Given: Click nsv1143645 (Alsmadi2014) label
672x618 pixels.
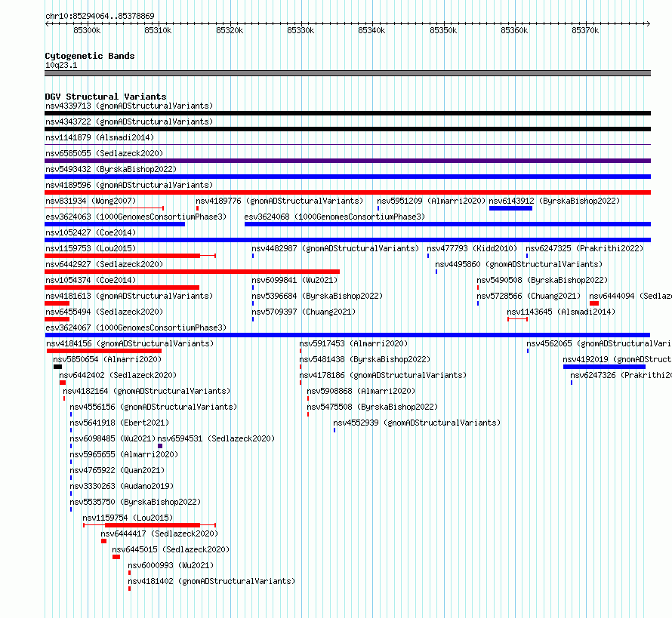Looking at the screenshot, I should tap(561, 312).
